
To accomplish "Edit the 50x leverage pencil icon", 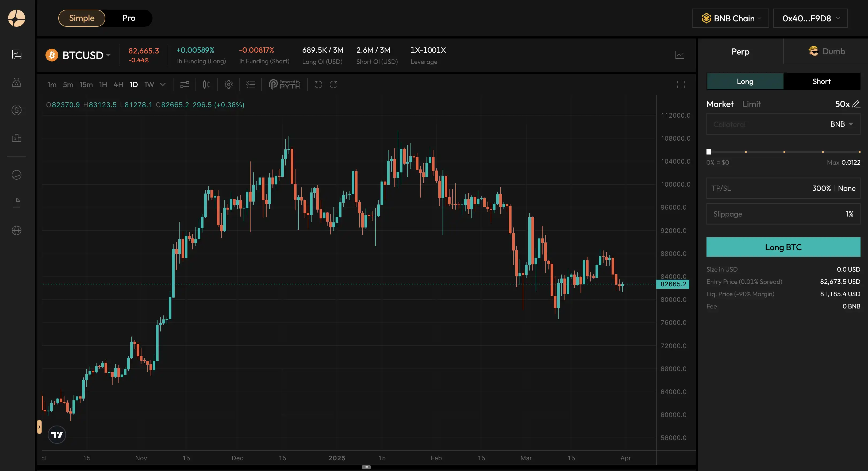I will (x=856, y=104).
